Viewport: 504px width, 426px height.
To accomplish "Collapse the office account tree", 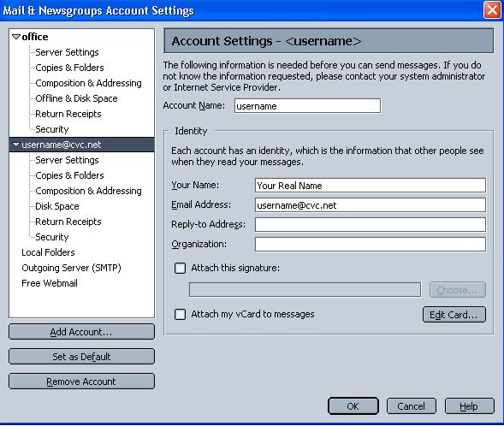I will click(16, 37).
